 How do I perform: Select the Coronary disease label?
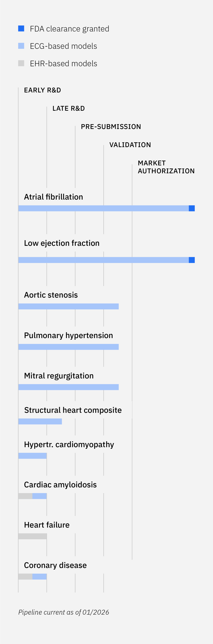click(x=55, y=565)
